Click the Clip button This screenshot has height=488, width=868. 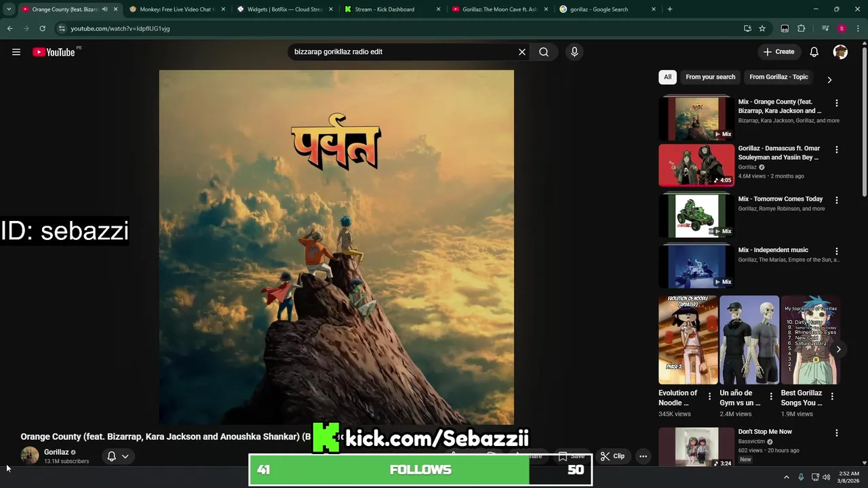point(612,456)
